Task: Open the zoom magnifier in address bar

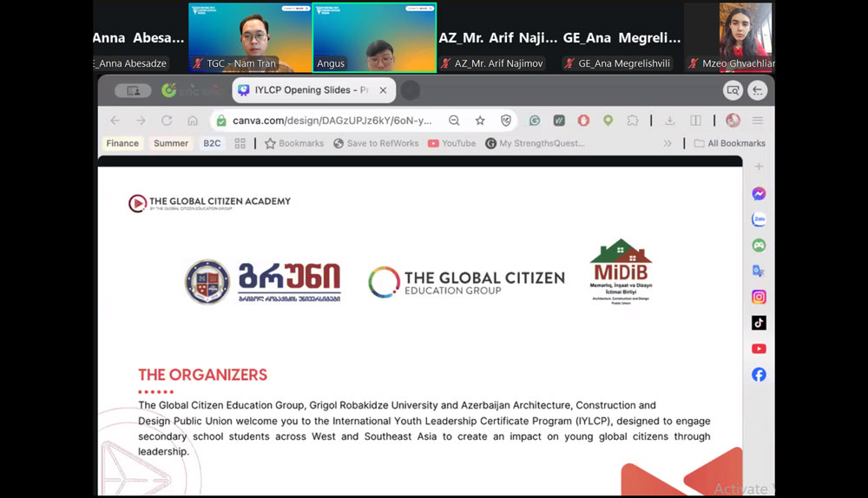Action: (454, 121)
